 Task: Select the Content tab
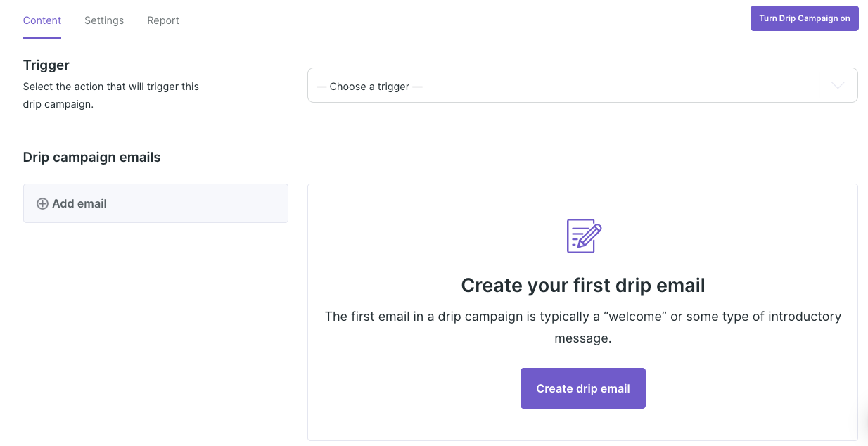click(42, 20)
